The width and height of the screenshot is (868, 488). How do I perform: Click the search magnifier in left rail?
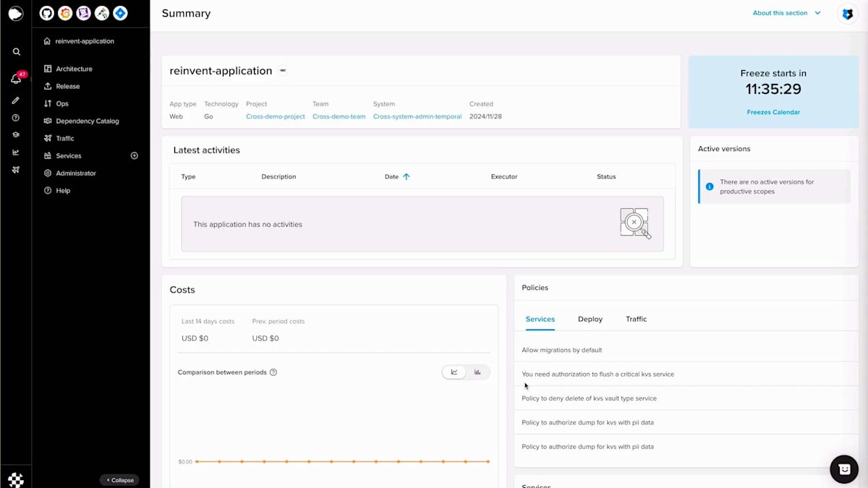[x=16, y=52]
